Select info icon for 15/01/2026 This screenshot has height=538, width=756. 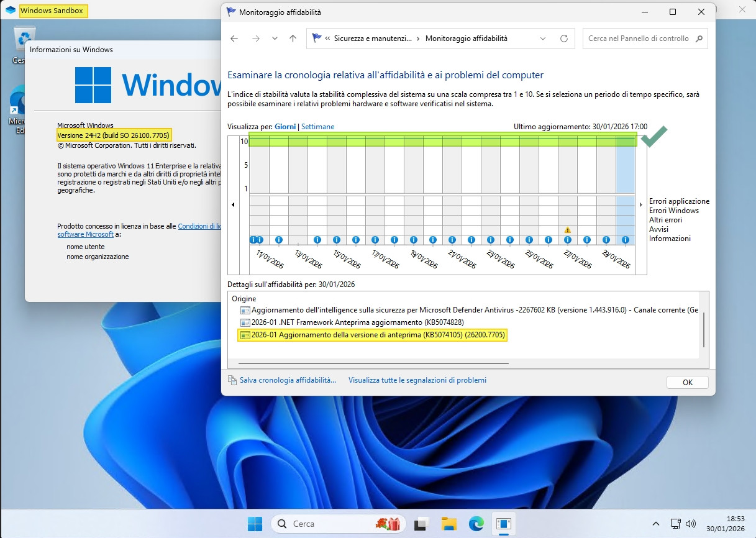click(337, 240)
